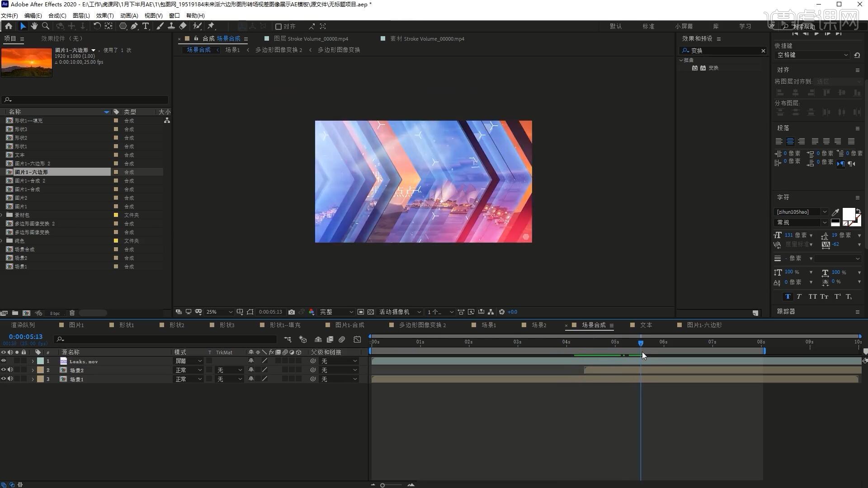Select the Hand tool

pyautogui.click(x=34, y=26)
